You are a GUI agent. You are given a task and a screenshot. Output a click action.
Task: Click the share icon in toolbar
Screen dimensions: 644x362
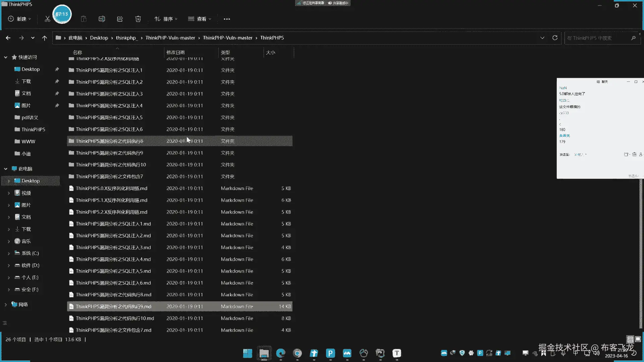pyautogui.click(x=120, y=19)
